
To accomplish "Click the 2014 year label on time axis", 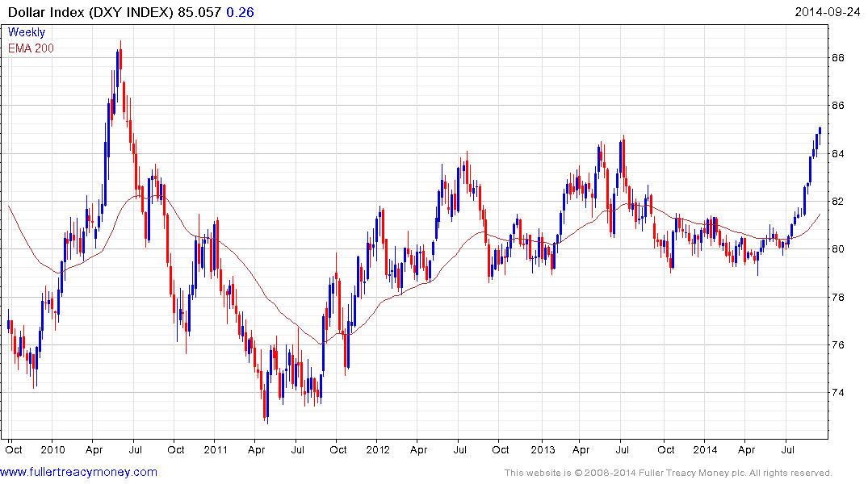I will (705, 449).
